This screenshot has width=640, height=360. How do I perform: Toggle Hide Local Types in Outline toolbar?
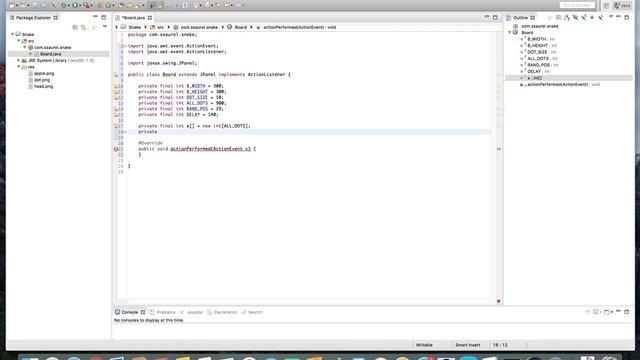point(600,18)
